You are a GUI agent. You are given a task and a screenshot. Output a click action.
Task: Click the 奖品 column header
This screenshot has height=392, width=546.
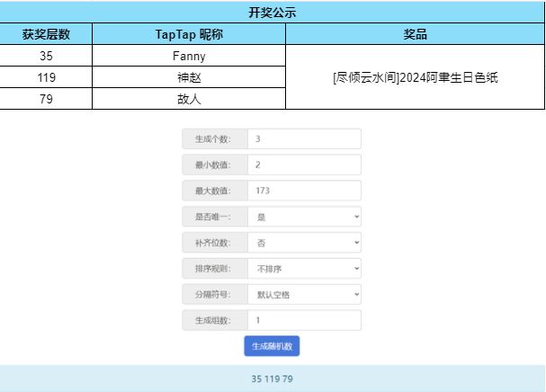(415, 34)
